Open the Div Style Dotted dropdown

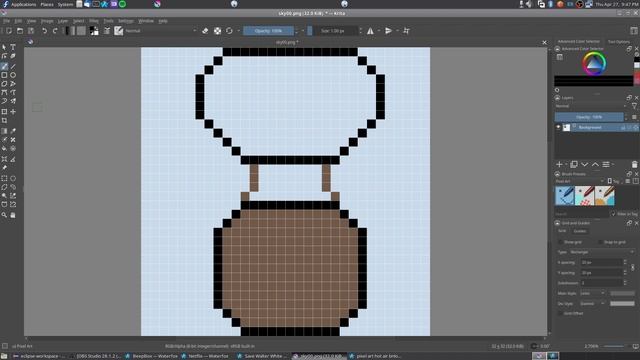point(592,304)
